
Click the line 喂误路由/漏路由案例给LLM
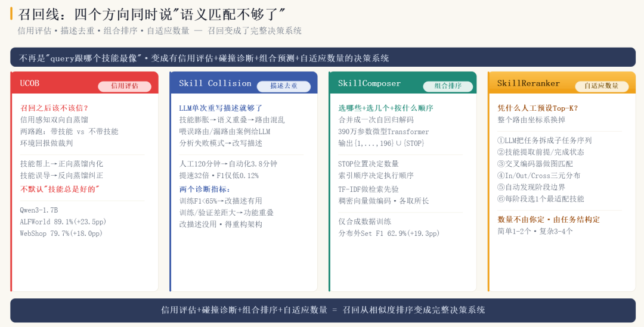(x=225, y=132)
